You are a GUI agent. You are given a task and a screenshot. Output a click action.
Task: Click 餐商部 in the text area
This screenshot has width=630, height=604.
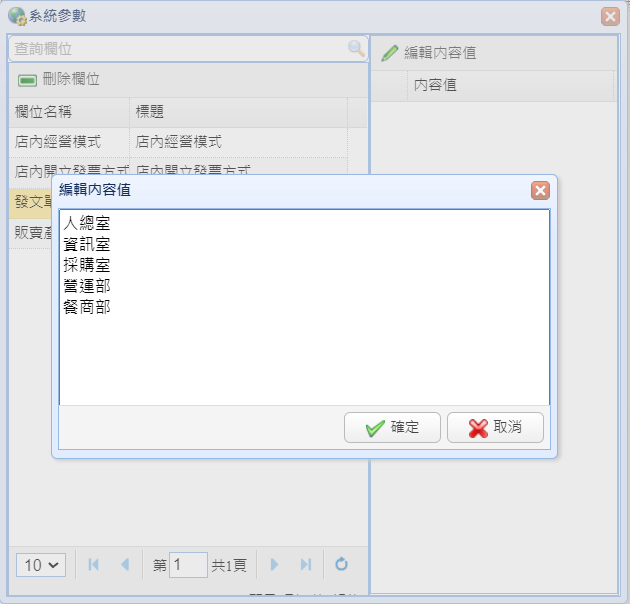tap(87, 307)
